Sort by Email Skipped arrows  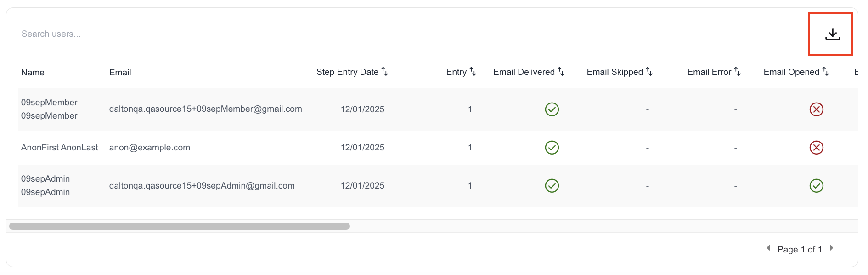pos(649,72)
